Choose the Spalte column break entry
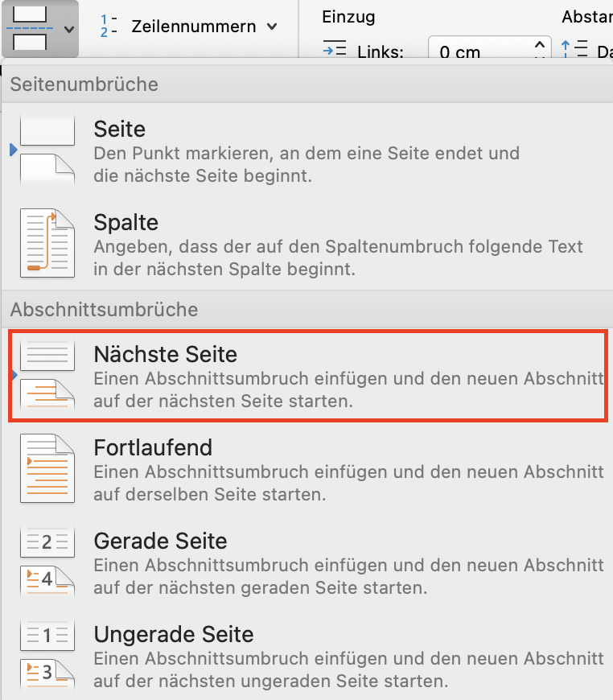 click(x=307, y=244)
